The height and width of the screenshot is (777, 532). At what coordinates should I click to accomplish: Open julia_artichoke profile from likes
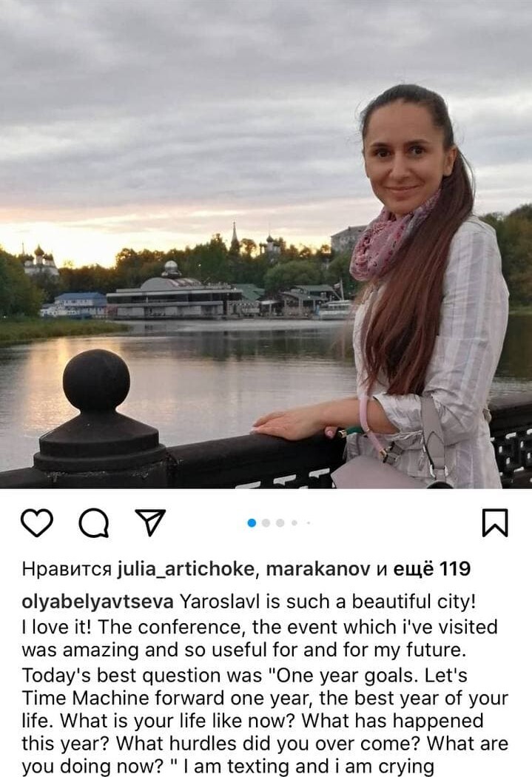(x=186, y=569)
